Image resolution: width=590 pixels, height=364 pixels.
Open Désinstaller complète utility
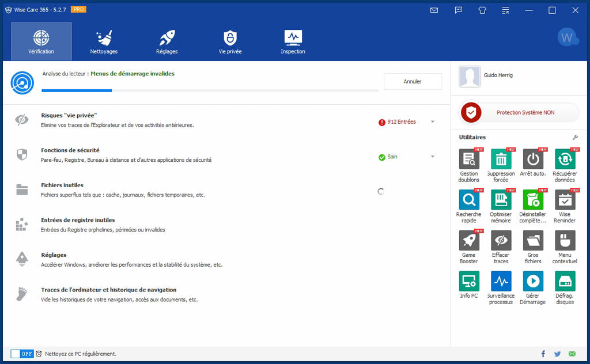click(x=533, y=200)
